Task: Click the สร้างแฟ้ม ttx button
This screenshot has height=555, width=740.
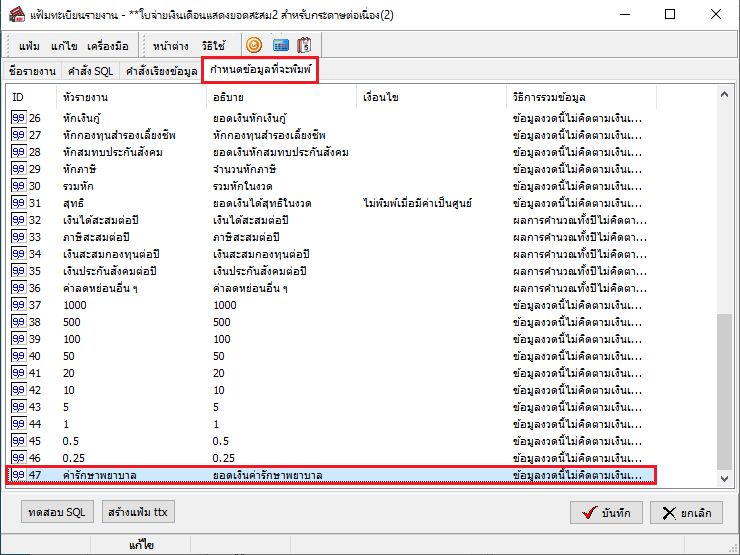Action: [x=138, y=512]
